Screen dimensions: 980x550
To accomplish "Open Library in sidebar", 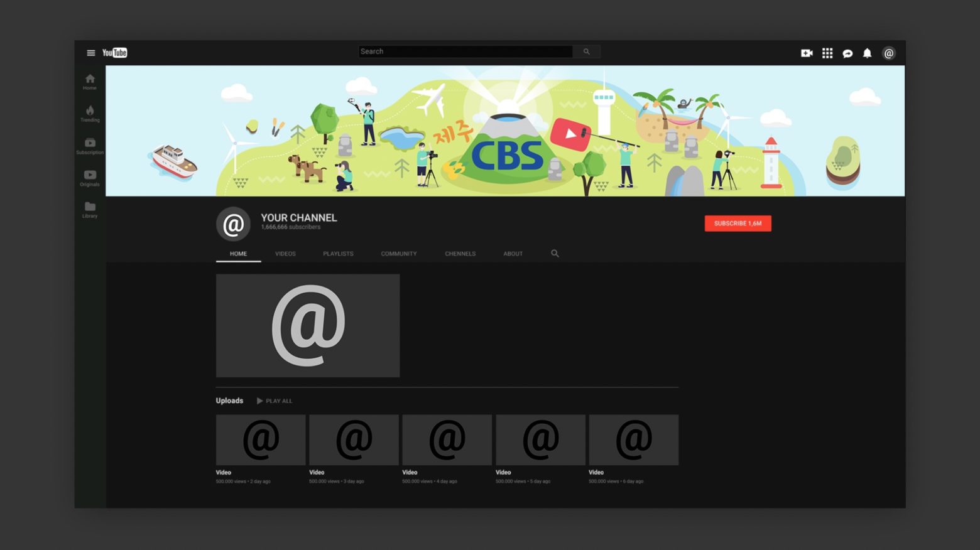I will tap(90, 210).
